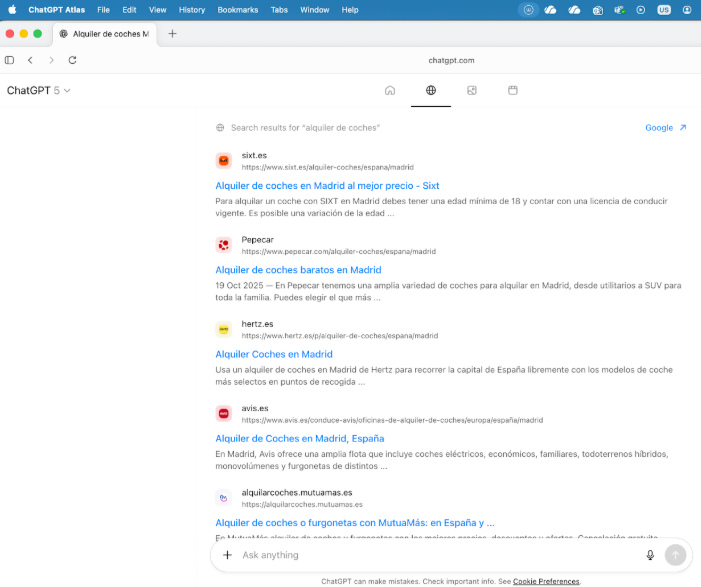Expand the ChatGPT 5 model selector

pos(38,90)
